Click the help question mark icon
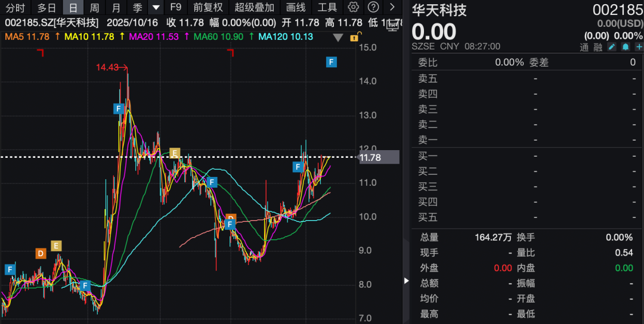Image resolution: width=644 pixels, height=324 pixels. (x=373, y=7)
